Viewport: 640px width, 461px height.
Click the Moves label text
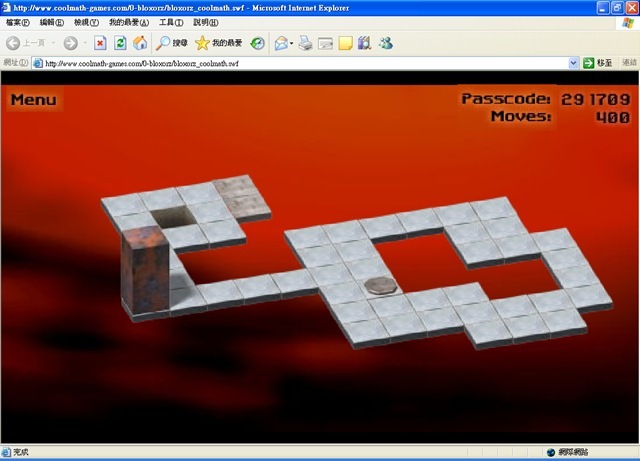[x=521, y=116]
